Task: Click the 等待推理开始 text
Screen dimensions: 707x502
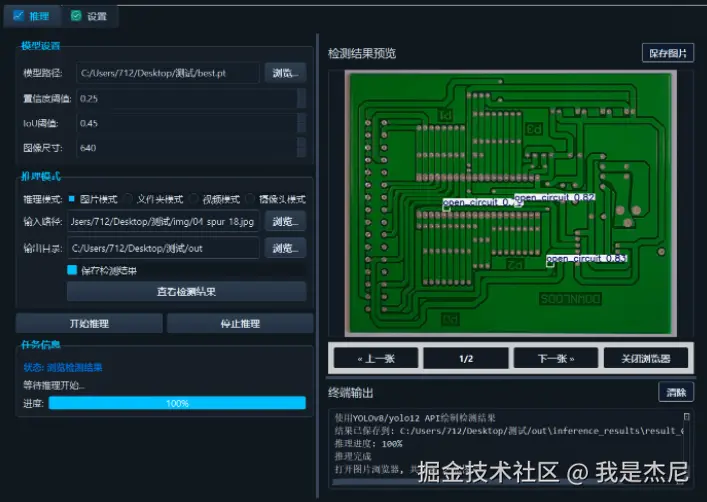Action: [x=54, y=385]
